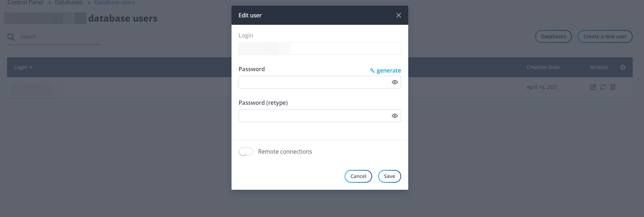
Task: Open column settings with the gear icon
Action: pos(623,67)
